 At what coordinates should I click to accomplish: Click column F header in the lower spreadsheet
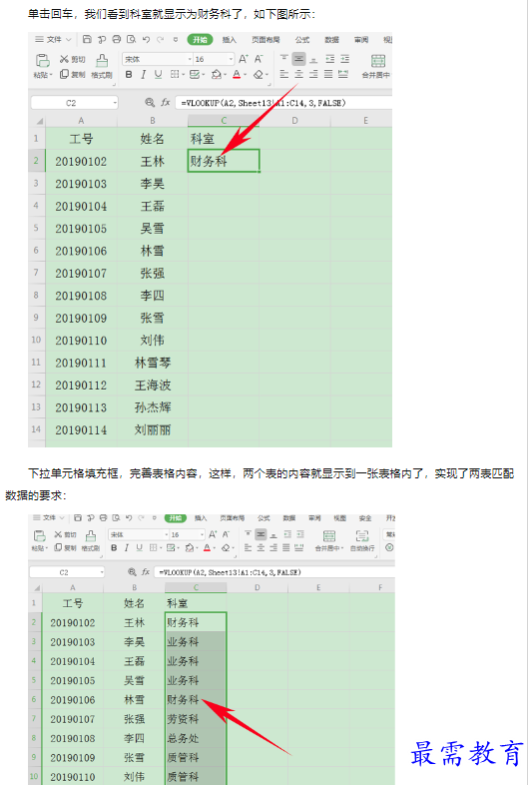380,587
